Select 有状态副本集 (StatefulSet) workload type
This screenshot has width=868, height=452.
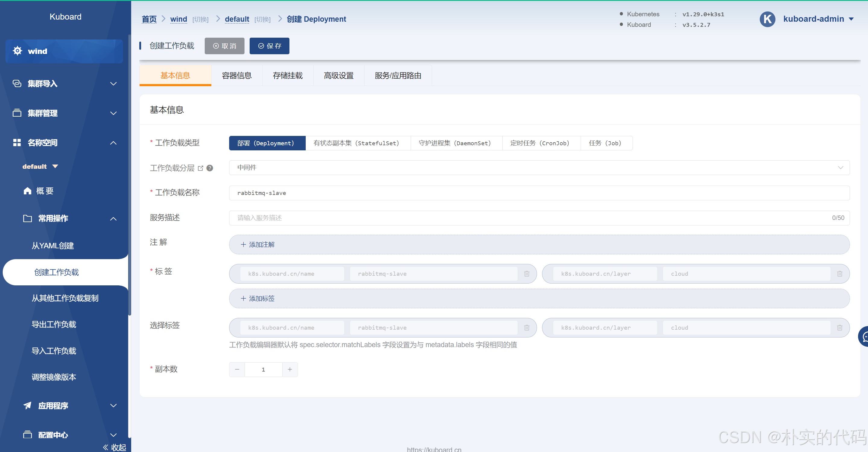(x=356, y=143)
